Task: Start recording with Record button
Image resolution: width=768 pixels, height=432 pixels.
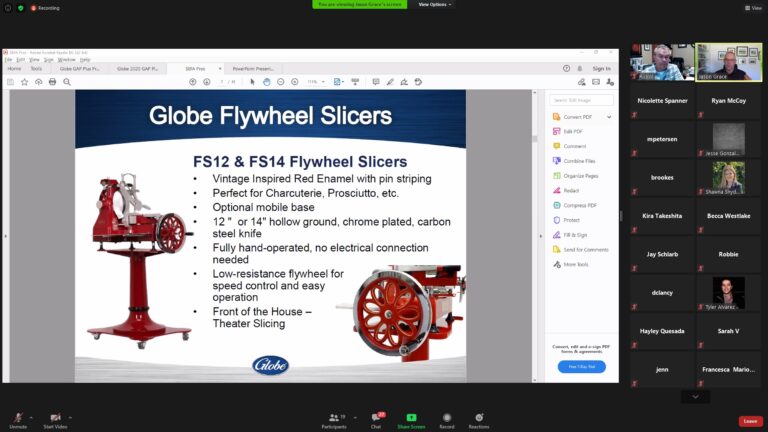Action: click(x=447, y=420)
